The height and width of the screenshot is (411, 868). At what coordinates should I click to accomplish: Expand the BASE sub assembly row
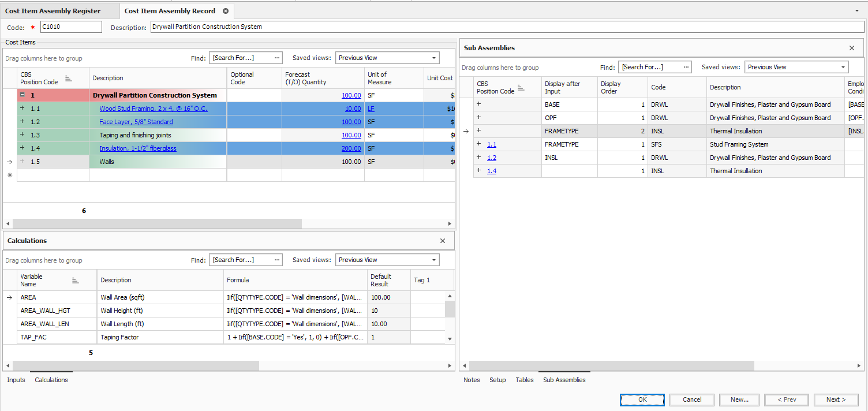pyautogui.click(x=478, y=104)
